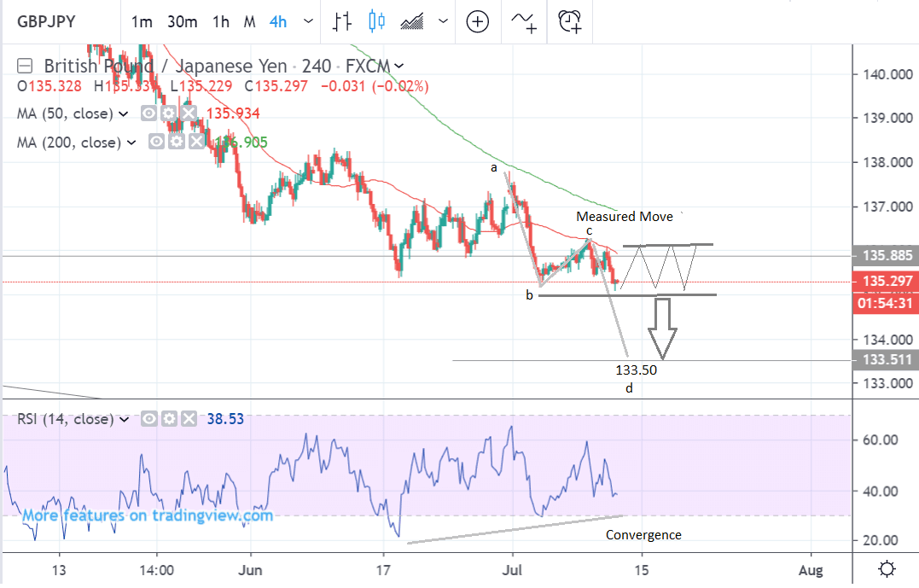Hide the MA (50, close) indicator

[x=149, y=114]
